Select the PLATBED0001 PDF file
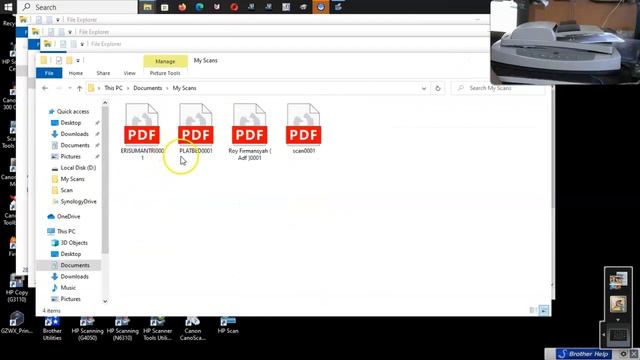The height and width of the screenshot is (360, 640). [x=196, y=129]
